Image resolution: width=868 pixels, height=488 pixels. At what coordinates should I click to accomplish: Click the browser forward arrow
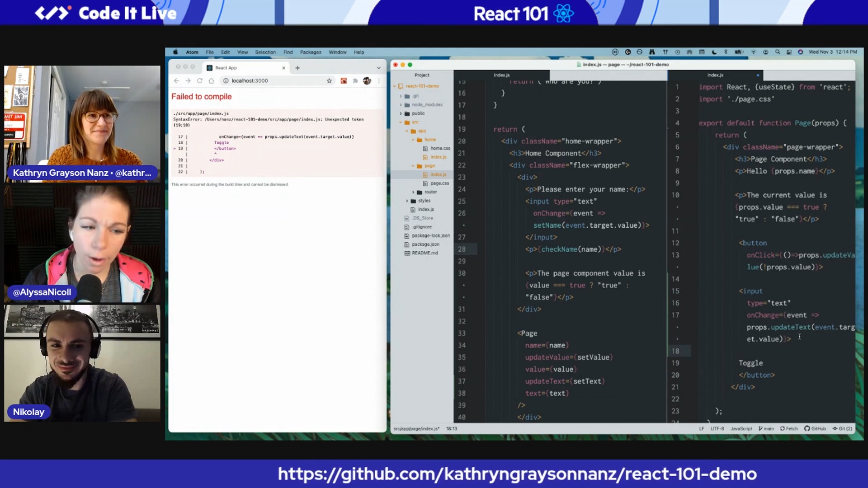[188, 80]
